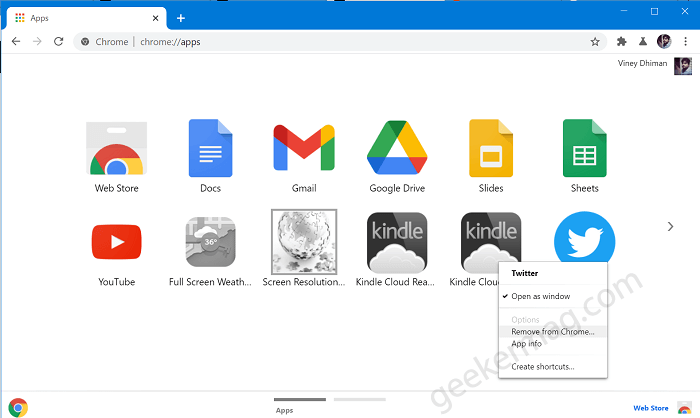Open Screen Resolution app icon

(304, 242)
